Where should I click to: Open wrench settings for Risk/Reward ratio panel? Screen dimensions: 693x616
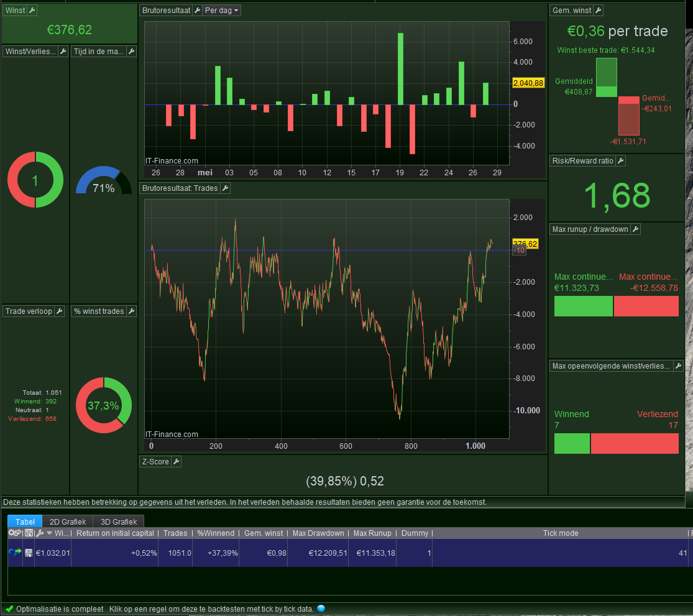620,161
